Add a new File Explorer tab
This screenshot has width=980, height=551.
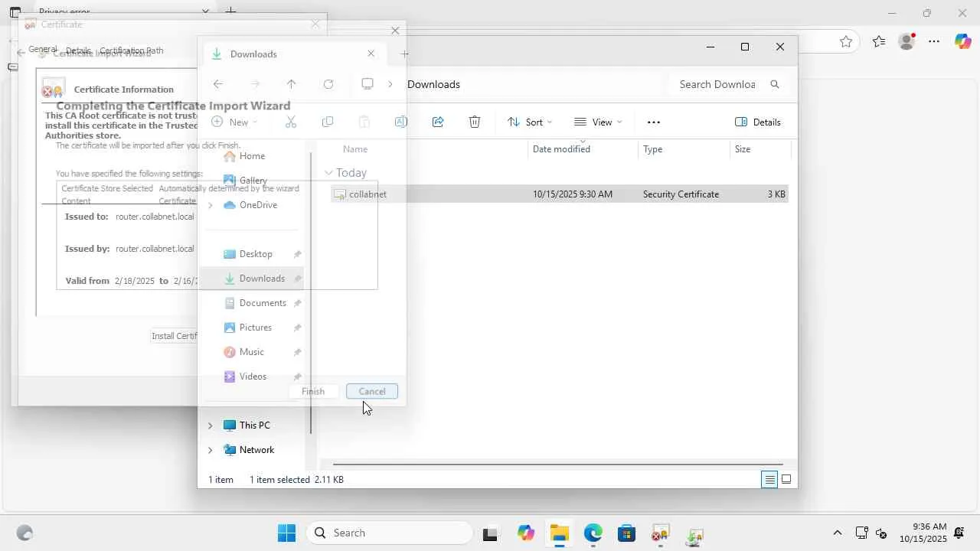point(405,54)
